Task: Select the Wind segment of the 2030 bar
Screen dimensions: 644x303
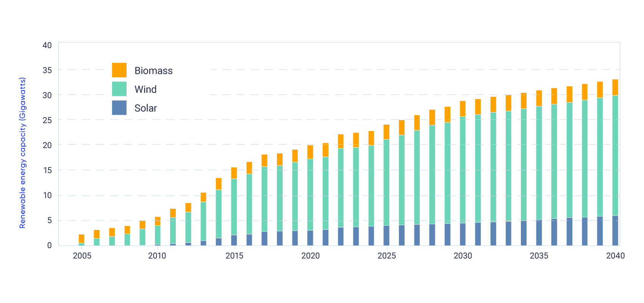Action: [463, 170]
